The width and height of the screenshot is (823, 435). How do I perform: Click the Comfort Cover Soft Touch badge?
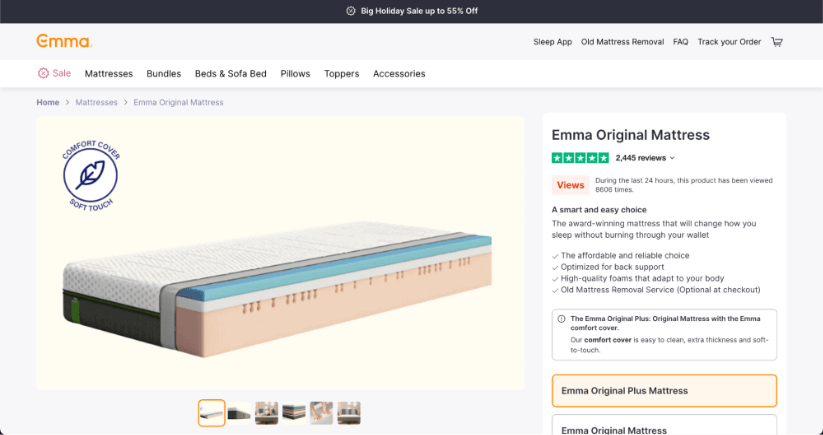coord(91,174)
